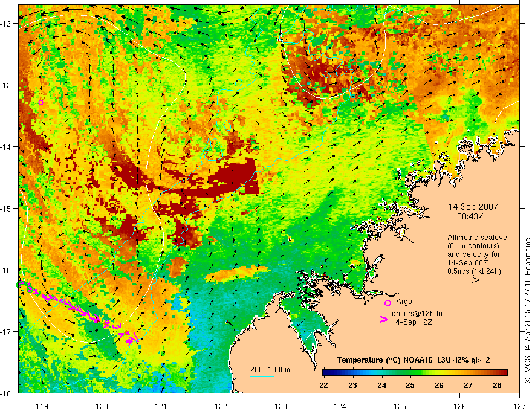Click the magenta drifter legend arrowhead

pos(384,319)
